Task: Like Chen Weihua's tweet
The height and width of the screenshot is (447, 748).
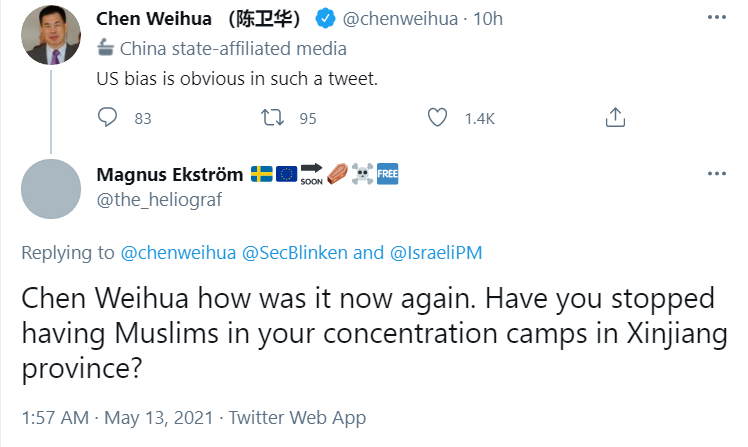Action: point(436,118)
